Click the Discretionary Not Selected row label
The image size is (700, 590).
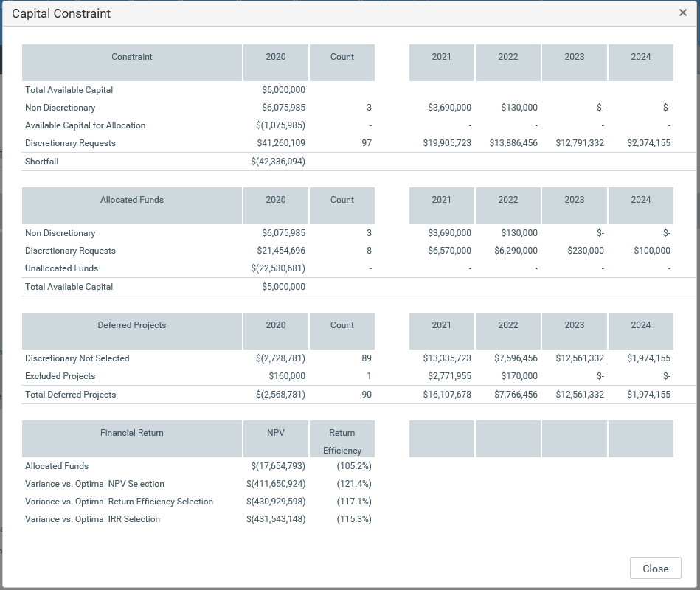pyautogui.click(x=77, y=358)
